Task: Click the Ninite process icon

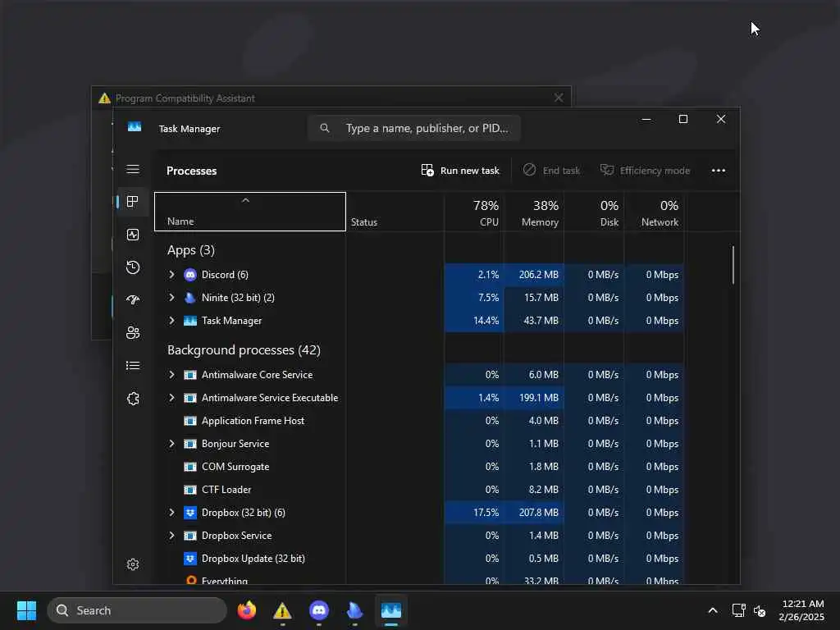Action: coord(190,298)
